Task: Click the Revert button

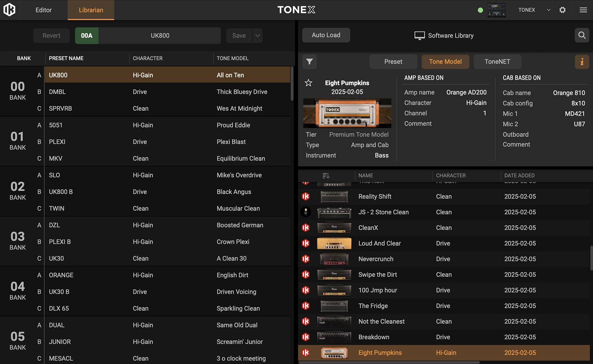Action: [x=51, y=35]
